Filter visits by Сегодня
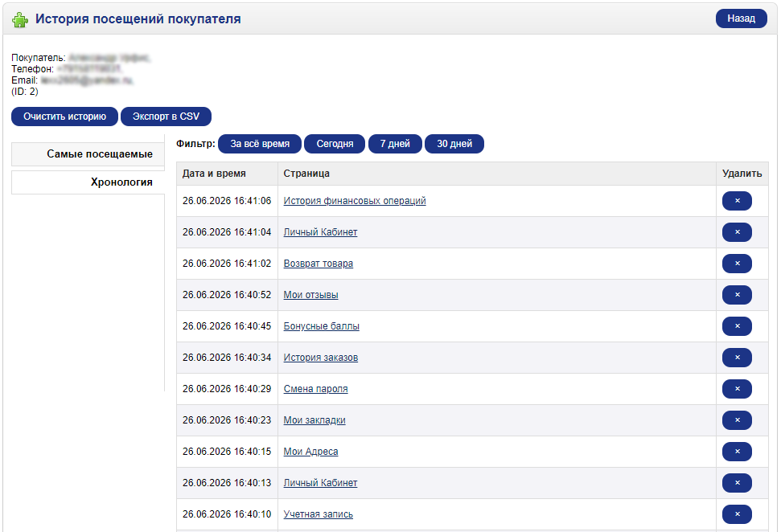Image resolution: width=781 pixels, height=532 pixels. point(335,144)
